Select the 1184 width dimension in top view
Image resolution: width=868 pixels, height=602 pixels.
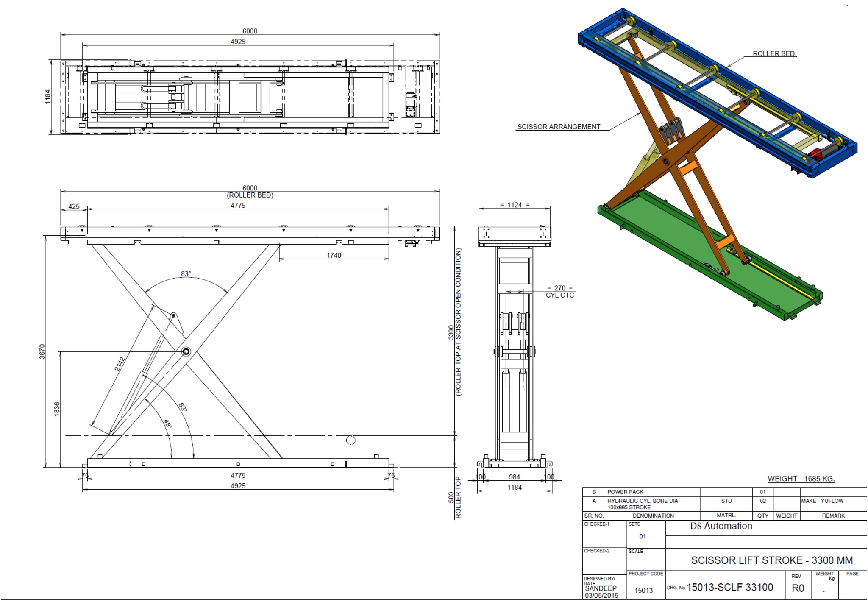48,97
